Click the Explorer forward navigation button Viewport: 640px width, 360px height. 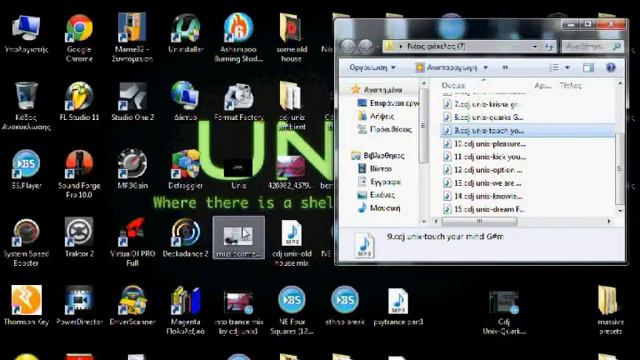(x=365, y=47)
